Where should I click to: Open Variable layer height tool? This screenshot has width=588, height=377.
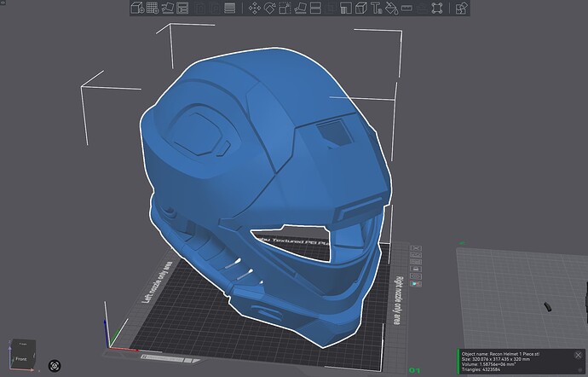tap(229, 8)
